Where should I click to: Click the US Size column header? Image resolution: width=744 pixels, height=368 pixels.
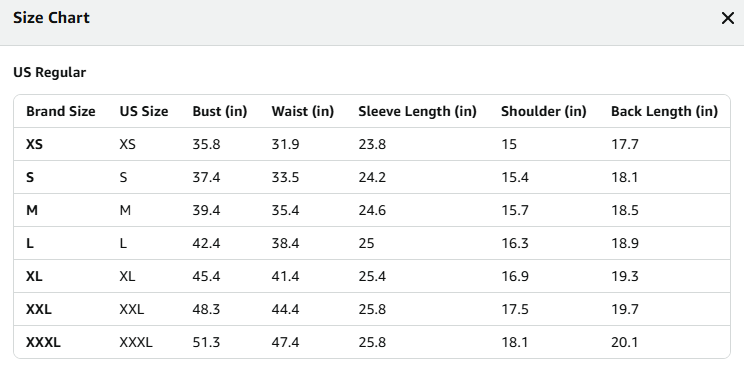pos(144,111)
